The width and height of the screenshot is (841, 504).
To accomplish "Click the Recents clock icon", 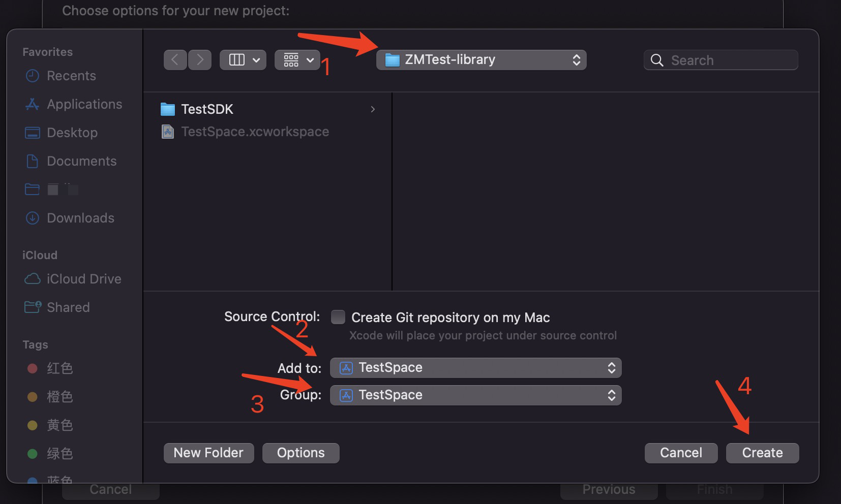I will tap(33, 76).
